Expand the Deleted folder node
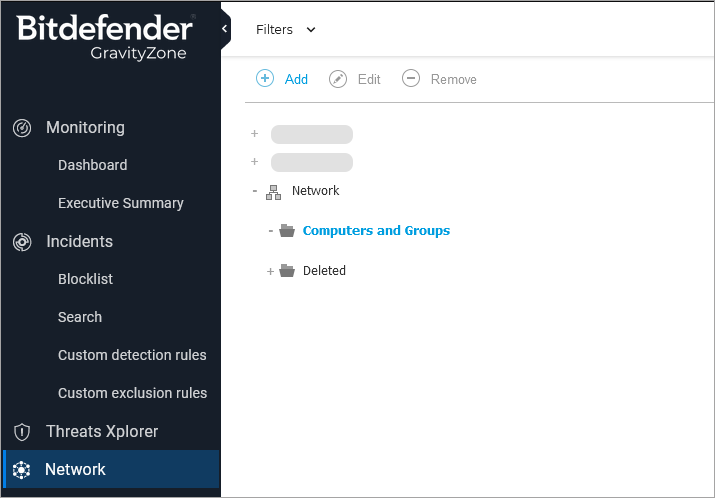This screenshot has width=715, height=498. coord(270,271)
